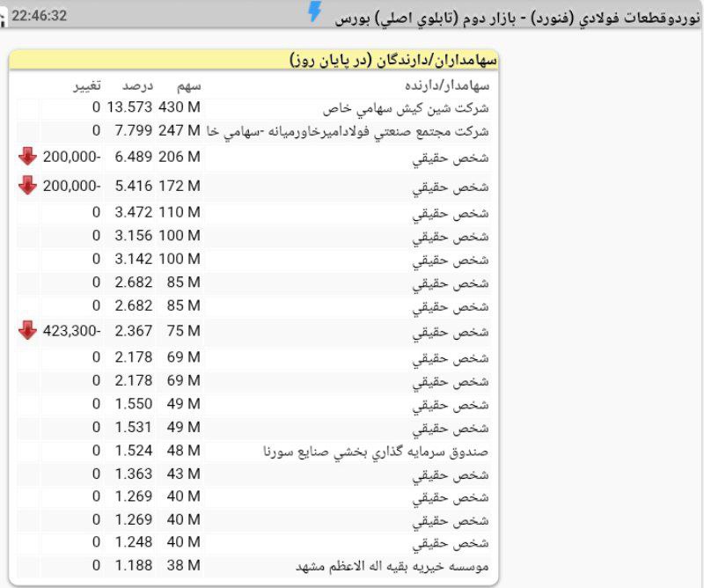Screen dimensions: 704x588
Task: Click the سهامدار/دارنده column header
Action: click(x=447, y=85)
